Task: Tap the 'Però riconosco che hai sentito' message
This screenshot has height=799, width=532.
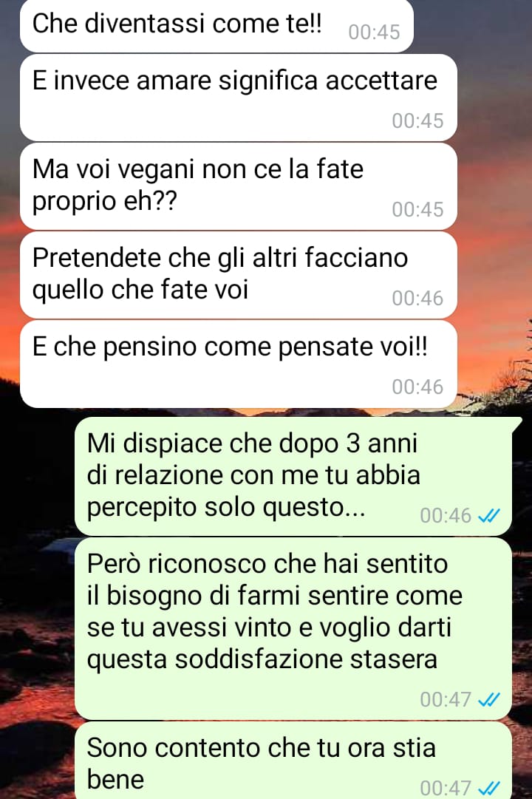Action: click(293, 629)
